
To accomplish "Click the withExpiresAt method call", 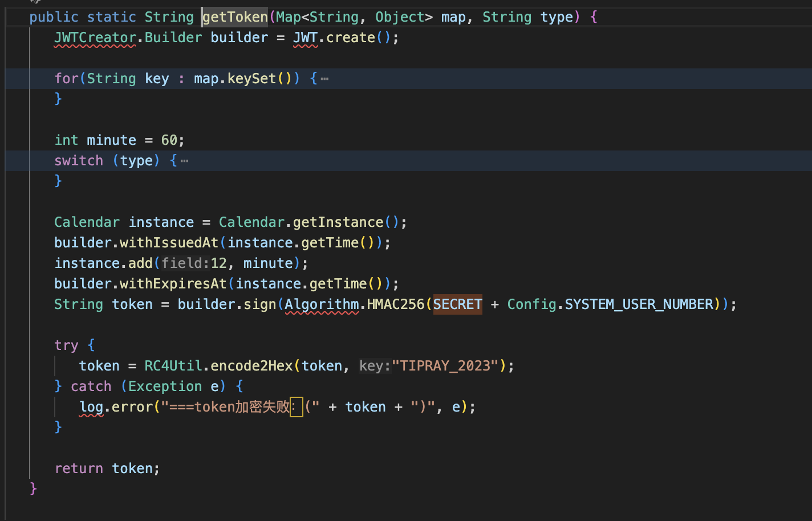I will [x=173, y=284].
